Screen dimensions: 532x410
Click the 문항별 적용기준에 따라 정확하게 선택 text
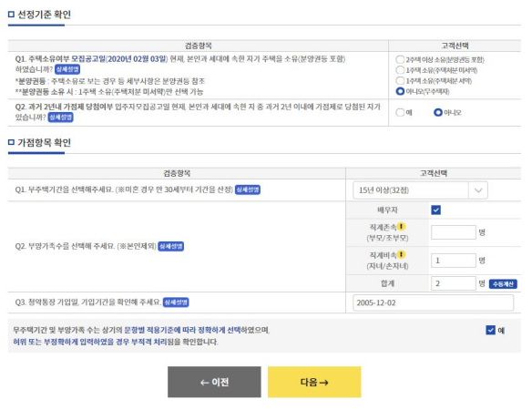[182, 330]
